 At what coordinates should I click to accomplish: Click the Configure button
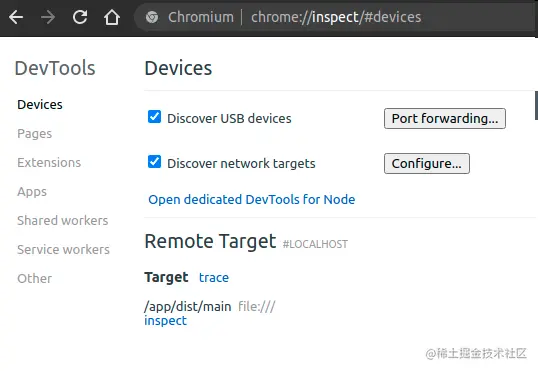(427, 163)
